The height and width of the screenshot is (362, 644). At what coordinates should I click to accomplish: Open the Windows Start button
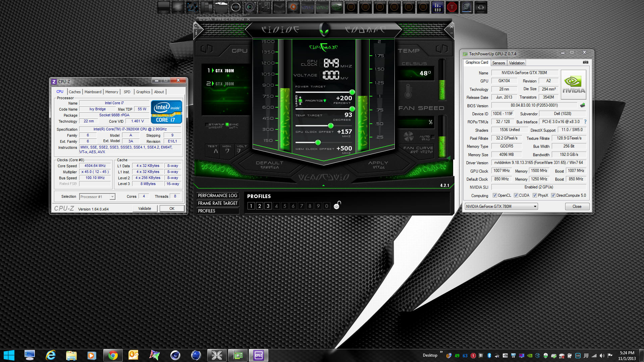(9, 355)
